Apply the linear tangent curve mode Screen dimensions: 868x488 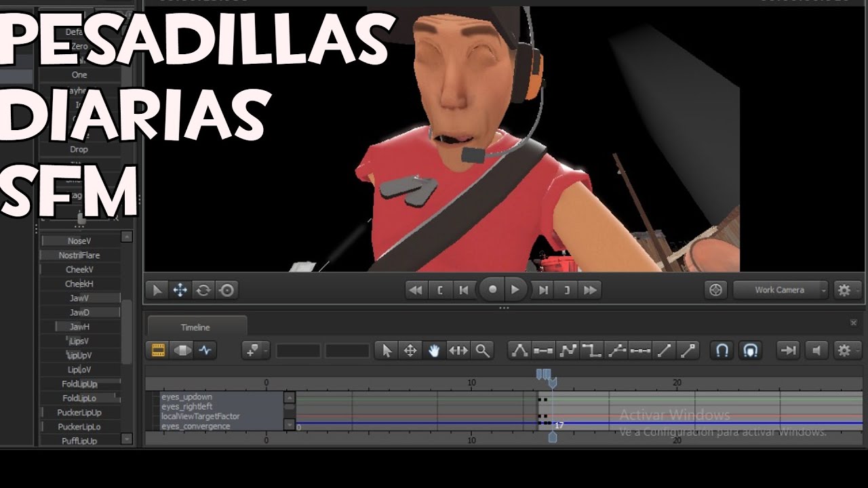(x=665, y=350)
